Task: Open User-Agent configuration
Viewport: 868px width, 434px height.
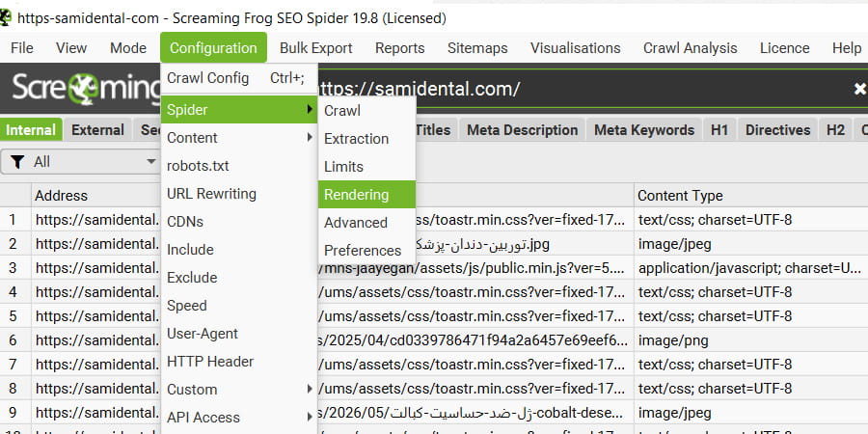Action: (238, 334)
